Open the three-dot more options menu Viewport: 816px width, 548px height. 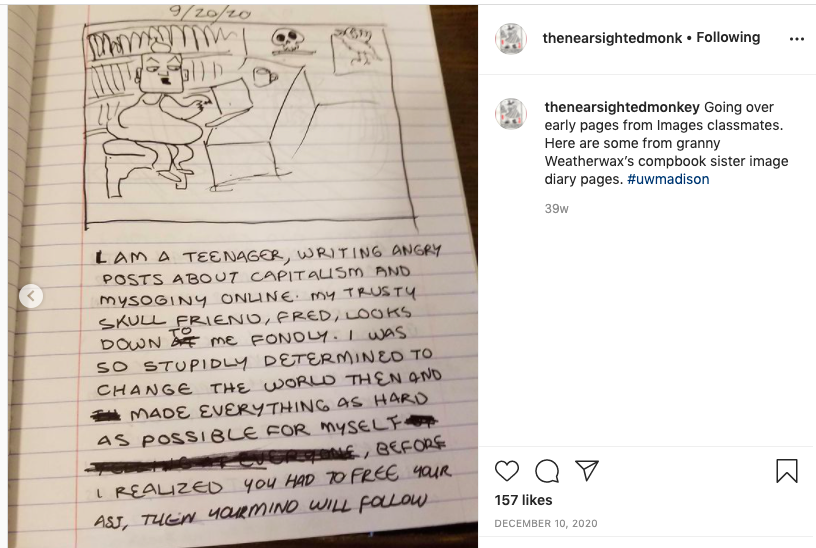pyautogui.click(x=797, y=39)
